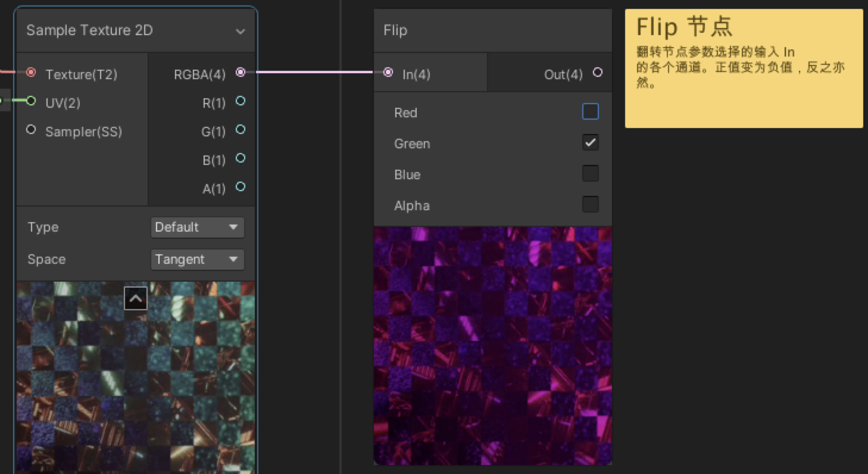The height and width of the screenshot is (474, 868).
Task: Click the Flip node preview image
Action: (492, 345)
